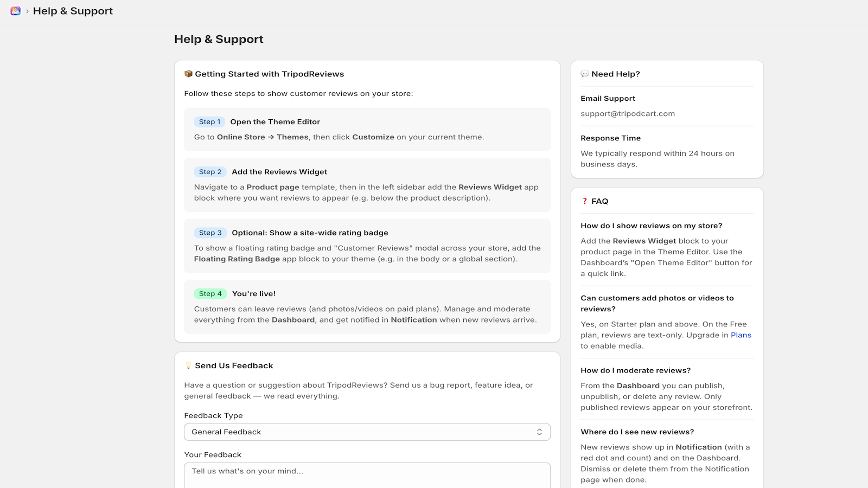The height and width of the screenshot is (488, 868).
Task: Click the large 'Help & Support' page title
Action: tap(219, 39)
